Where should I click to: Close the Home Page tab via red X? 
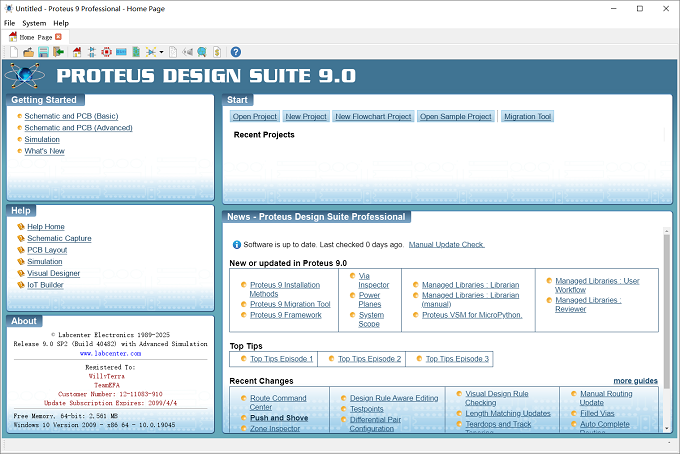coord(59,37)
